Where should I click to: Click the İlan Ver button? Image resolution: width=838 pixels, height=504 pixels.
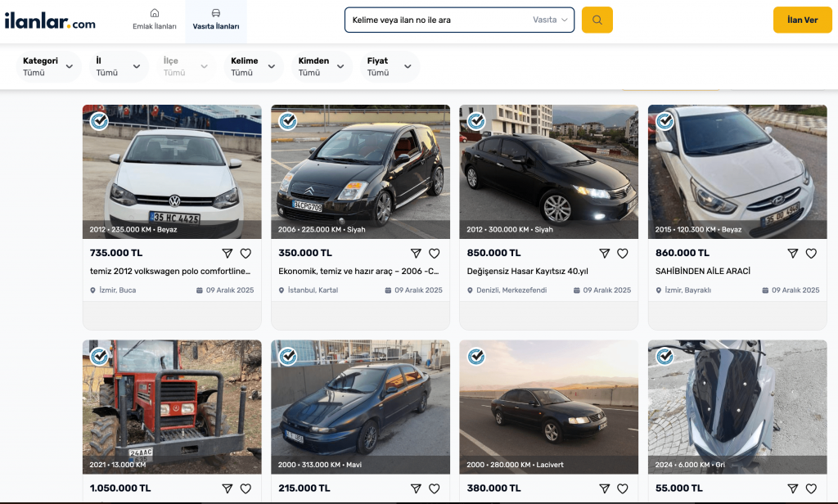click(x=802, y=20)
